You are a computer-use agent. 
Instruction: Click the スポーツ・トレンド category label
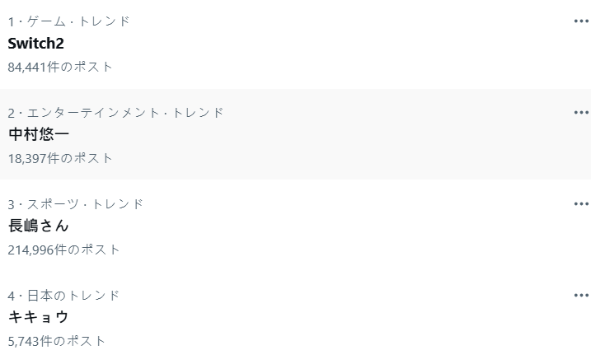coord(82,204)
